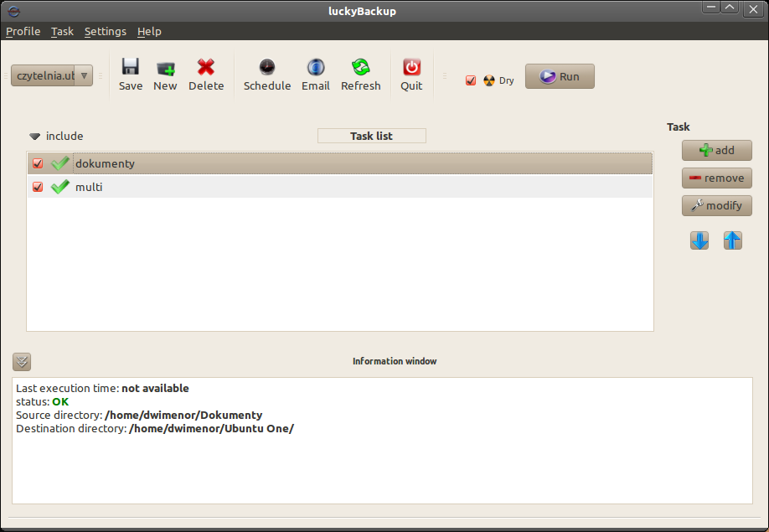
Task: Move the task down with blue arrow
Action: [x=699, y=240]
